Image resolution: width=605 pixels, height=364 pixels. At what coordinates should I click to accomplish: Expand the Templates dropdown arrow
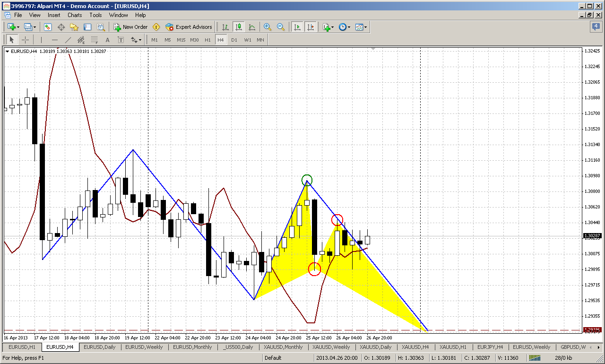[366, 27]
